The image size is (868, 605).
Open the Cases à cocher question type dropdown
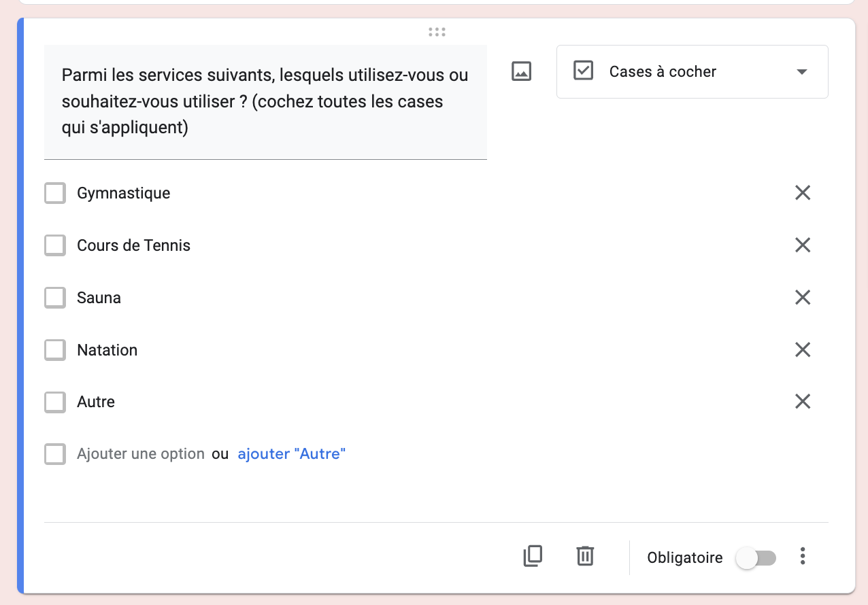pos(692,71)
